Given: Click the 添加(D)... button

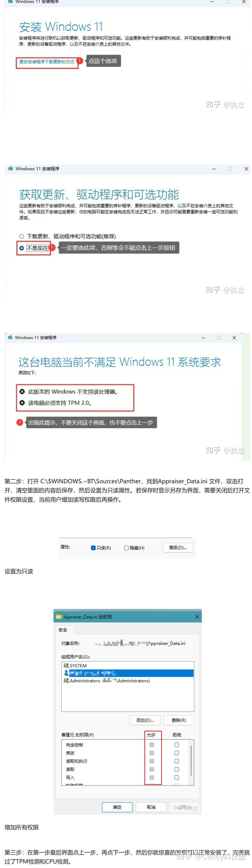Looking at the screenshot, I should [x=145, y=720].
